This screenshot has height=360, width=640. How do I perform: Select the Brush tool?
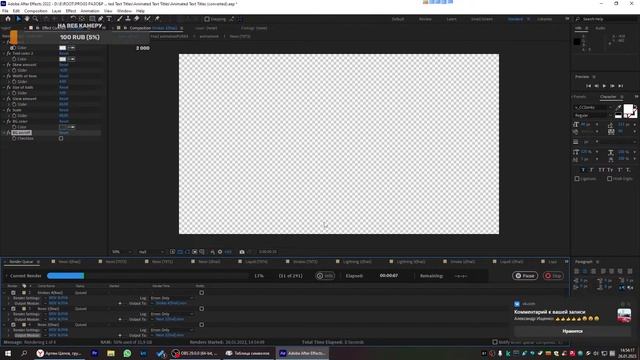120,19
